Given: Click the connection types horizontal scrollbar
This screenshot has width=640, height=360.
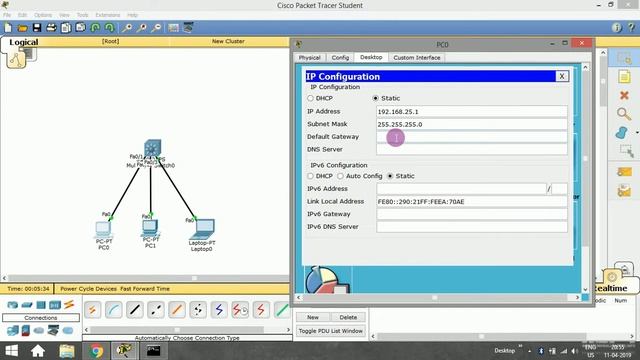Looking at the screenshot, I should click(187, 329).
